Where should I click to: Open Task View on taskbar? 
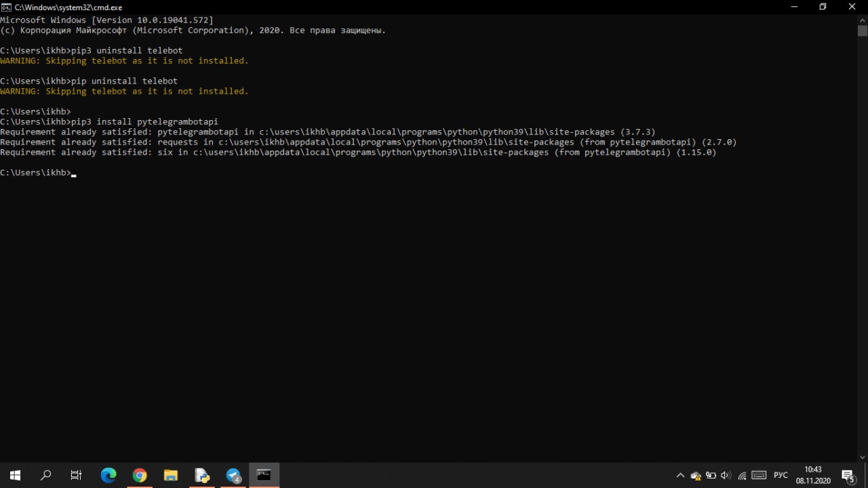click(77, 475)
